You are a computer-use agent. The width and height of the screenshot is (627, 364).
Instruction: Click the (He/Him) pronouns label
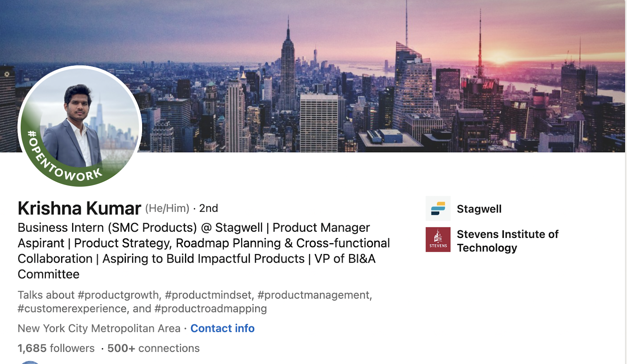[x=167, y=209]
